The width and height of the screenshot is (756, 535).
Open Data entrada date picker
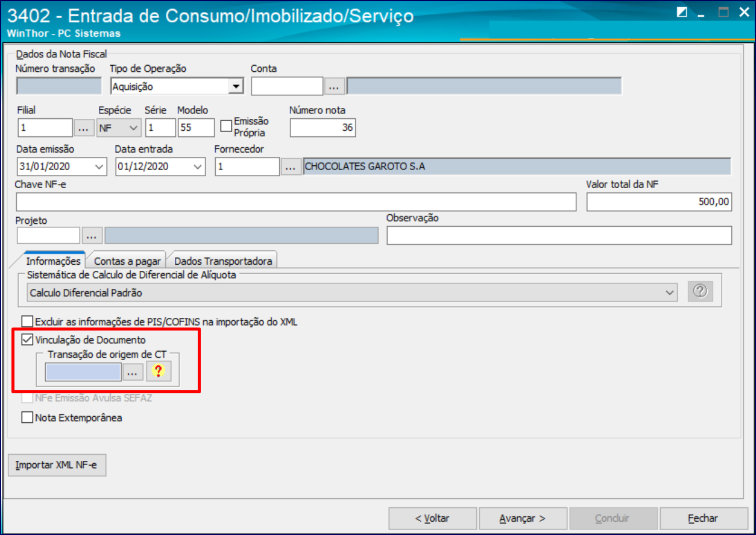click(x=197, y=166)
